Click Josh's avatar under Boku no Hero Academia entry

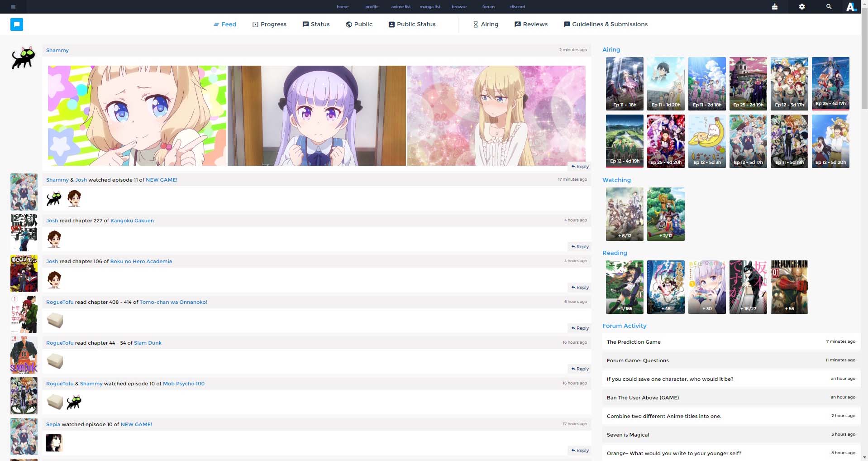pyautogui.click(x=54, y=279)
